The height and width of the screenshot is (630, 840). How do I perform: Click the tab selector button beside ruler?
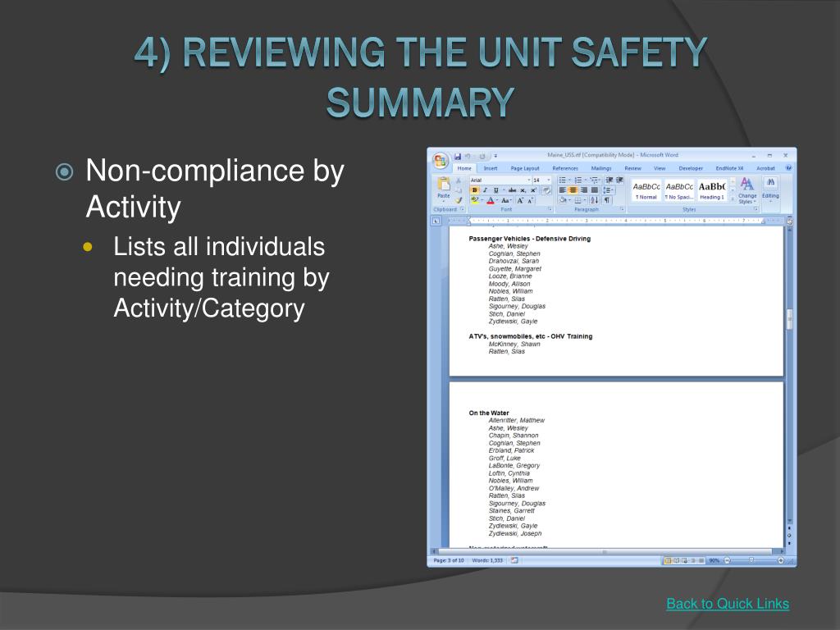pyautogui.click(x=436, y=221)
